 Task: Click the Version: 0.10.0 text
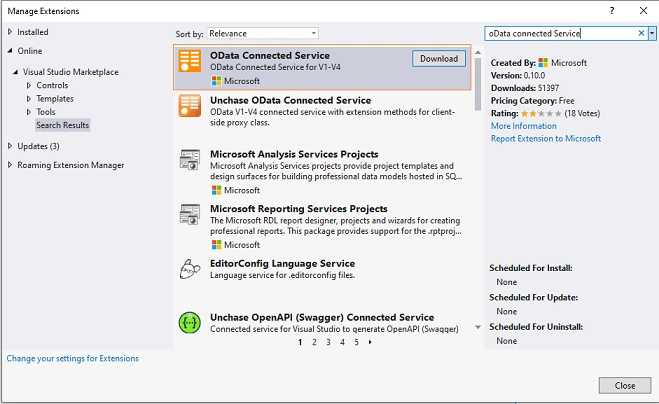point(518,76)
